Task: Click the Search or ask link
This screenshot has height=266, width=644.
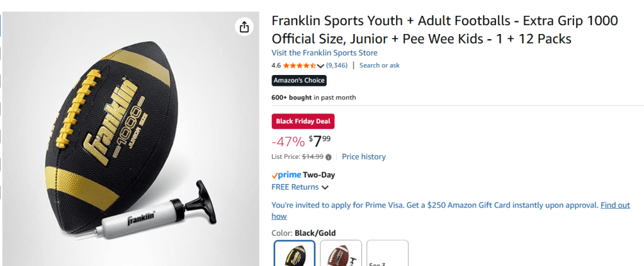Action: (379, 66)
